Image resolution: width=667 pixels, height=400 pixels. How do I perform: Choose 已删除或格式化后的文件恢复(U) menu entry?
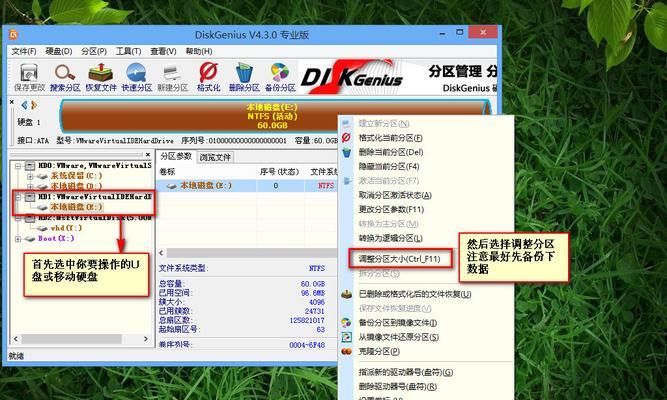(415, 294)
